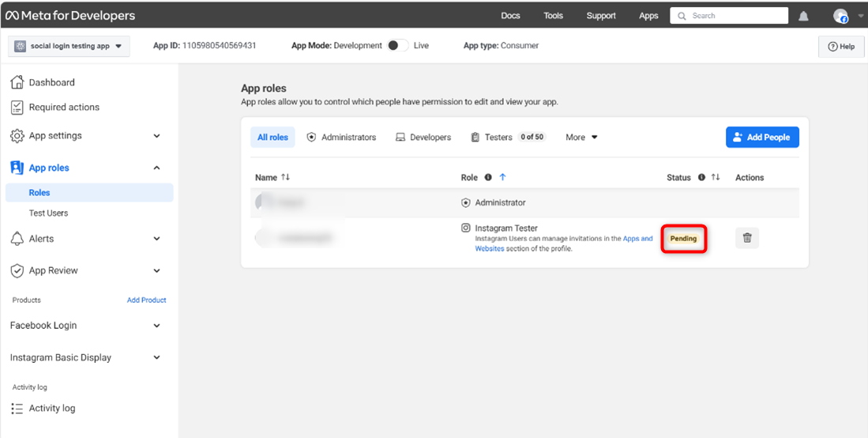Viewport: 868px width, 438px height.
Task: Open the Support menu
Action: tap(601, 16)
